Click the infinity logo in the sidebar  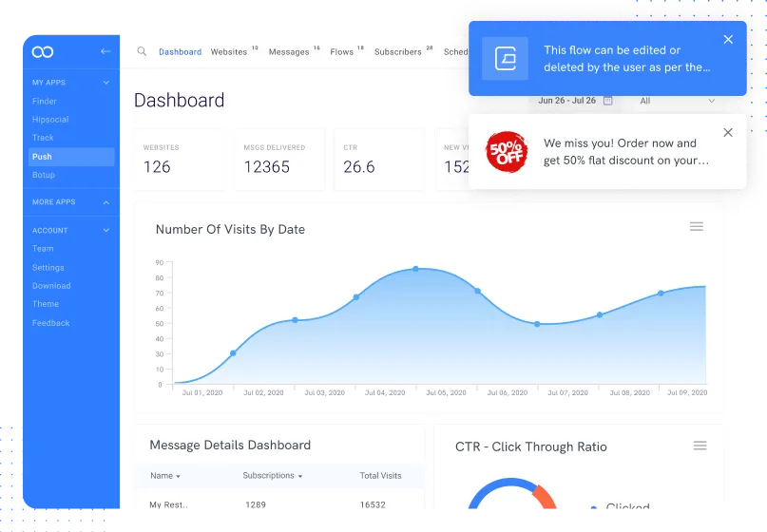click(42, 51)
